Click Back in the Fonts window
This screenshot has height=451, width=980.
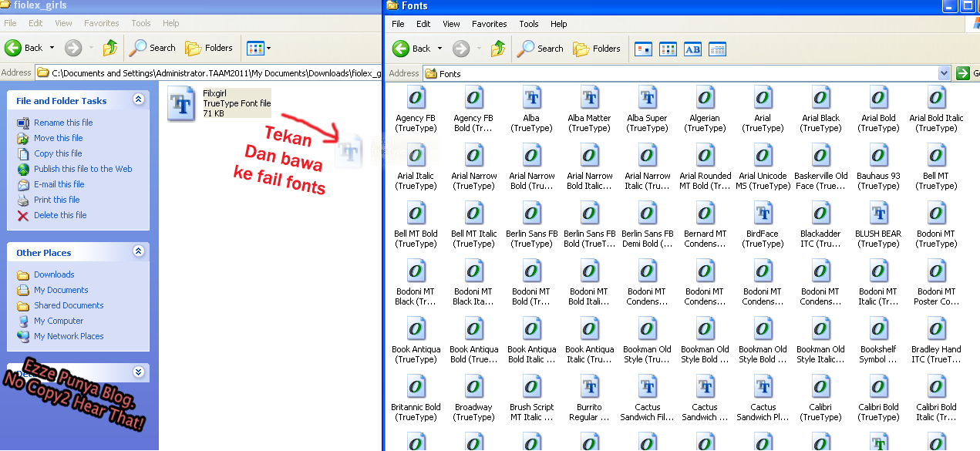coord(411,49)
